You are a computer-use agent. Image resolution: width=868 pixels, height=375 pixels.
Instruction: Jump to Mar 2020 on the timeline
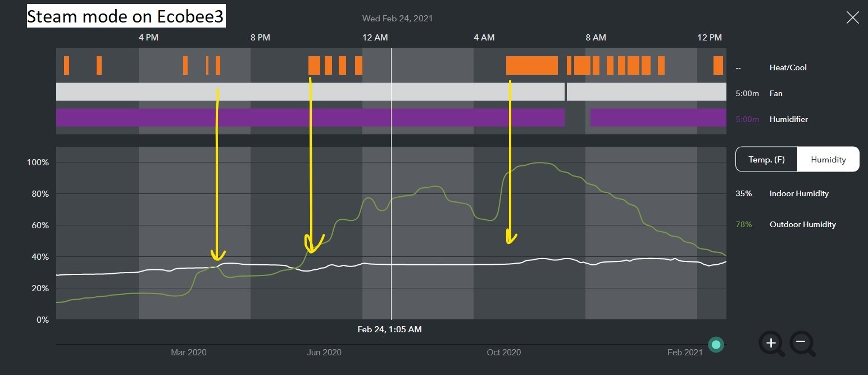tap(189, 353)
